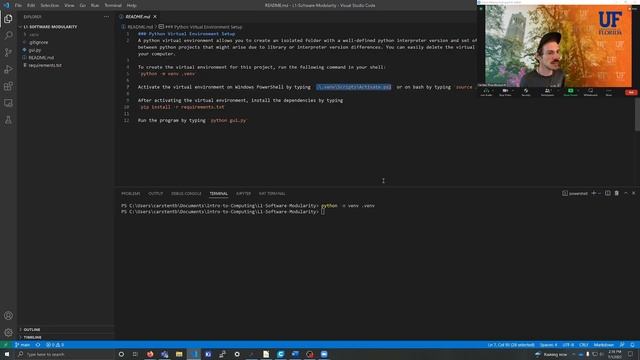Screen dimensions: 640x360
Task: Open Firefox from the taskbar
Action: click(x=150, y=354)
